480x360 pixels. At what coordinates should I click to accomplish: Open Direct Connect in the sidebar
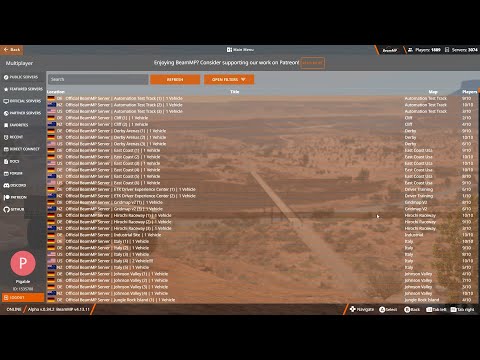click(21, 149)
